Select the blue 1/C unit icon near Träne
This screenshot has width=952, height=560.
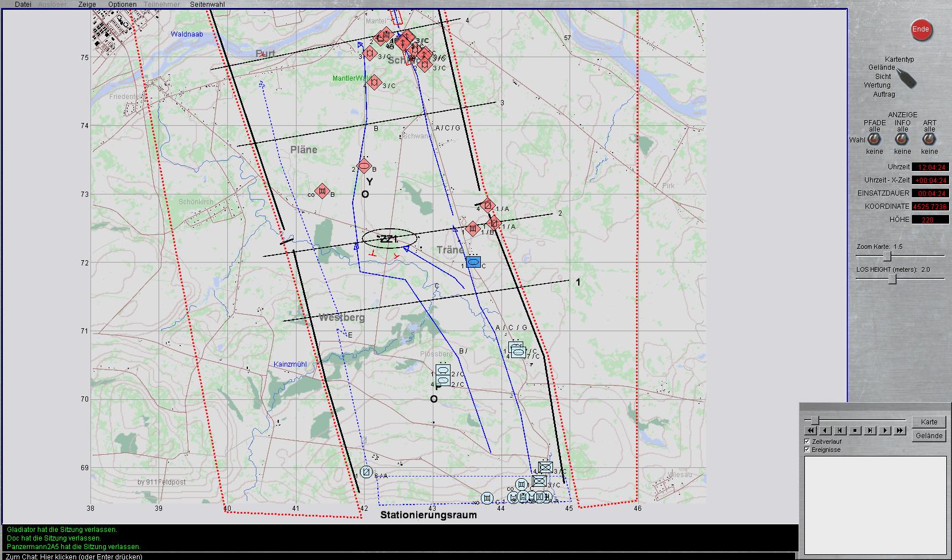[x=473, y=263]
